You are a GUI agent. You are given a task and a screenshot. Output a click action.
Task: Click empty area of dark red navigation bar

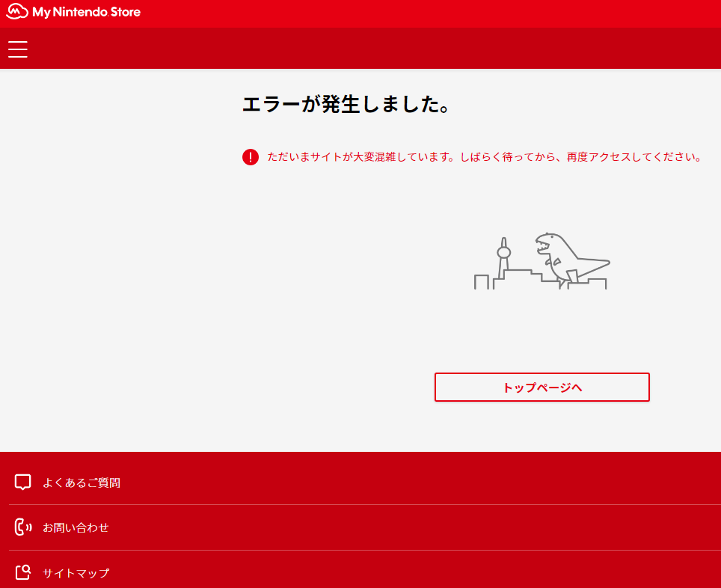point(374,49)
